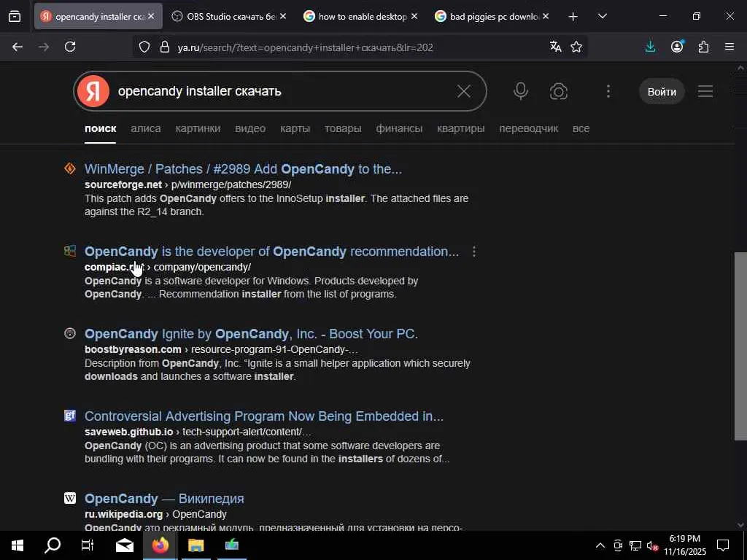Bookmark this page with star

(x=576, y=47)
